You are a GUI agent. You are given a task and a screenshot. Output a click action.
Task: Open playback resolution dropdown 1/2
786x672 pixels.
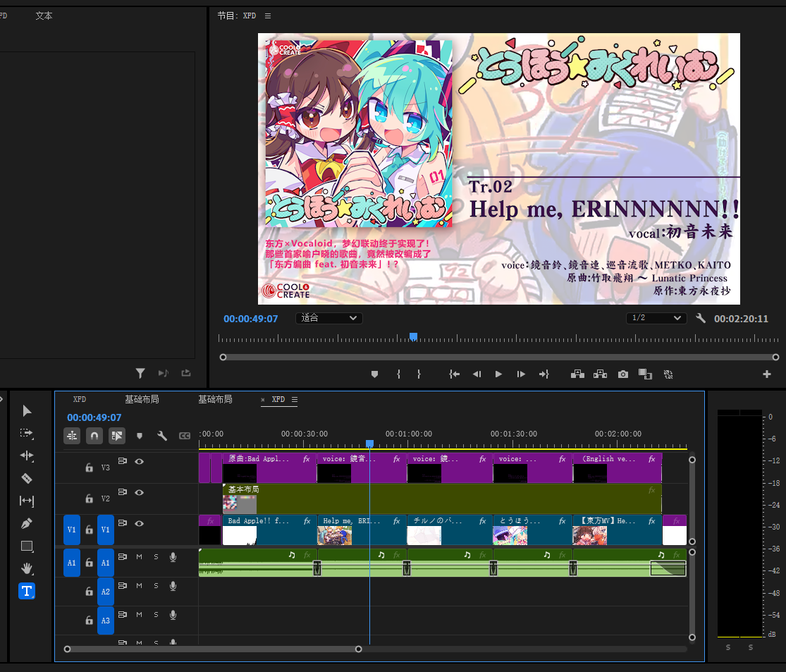[x=656, y=318]
